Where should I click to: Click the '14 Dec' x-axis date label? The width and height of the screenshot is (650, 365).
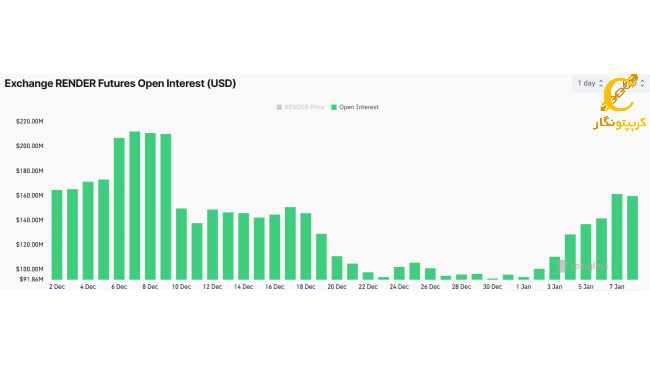click(243, 287)
